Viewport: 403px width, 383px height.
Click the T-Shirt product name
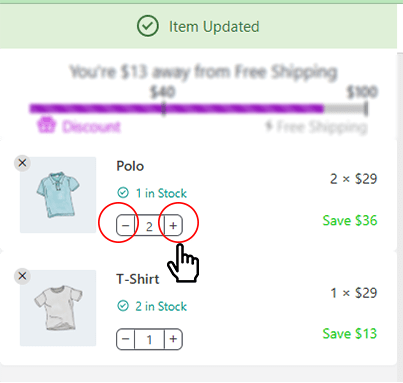coord(138,279)
